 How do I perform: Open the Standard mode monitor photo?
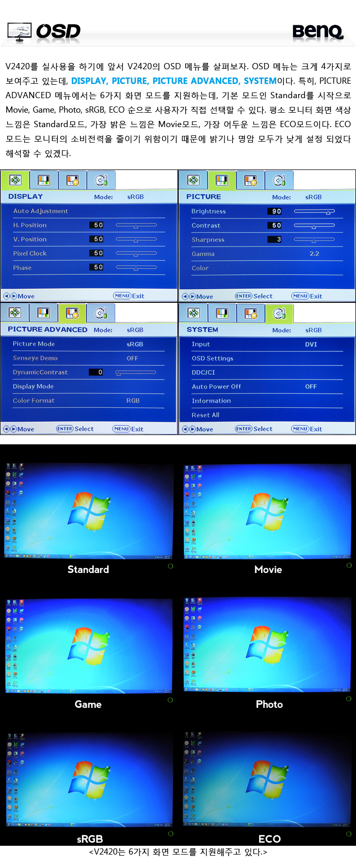pos(89,510)
